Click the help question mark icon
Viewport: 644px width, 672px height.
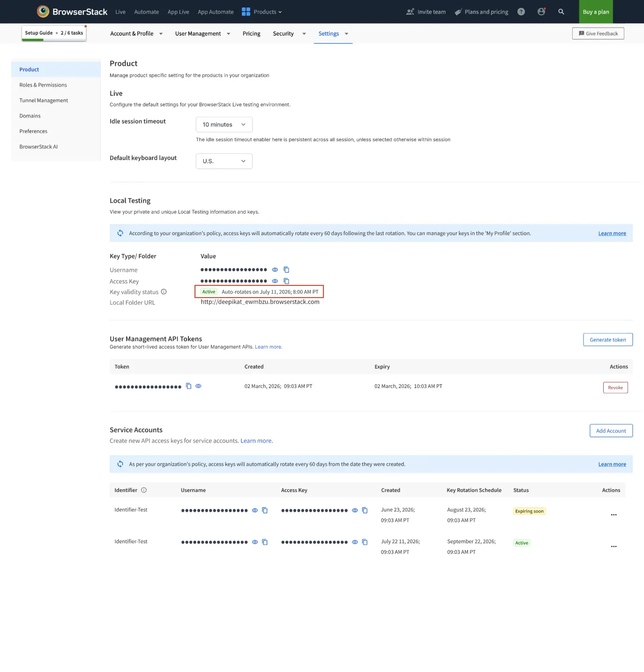point(521,12)
